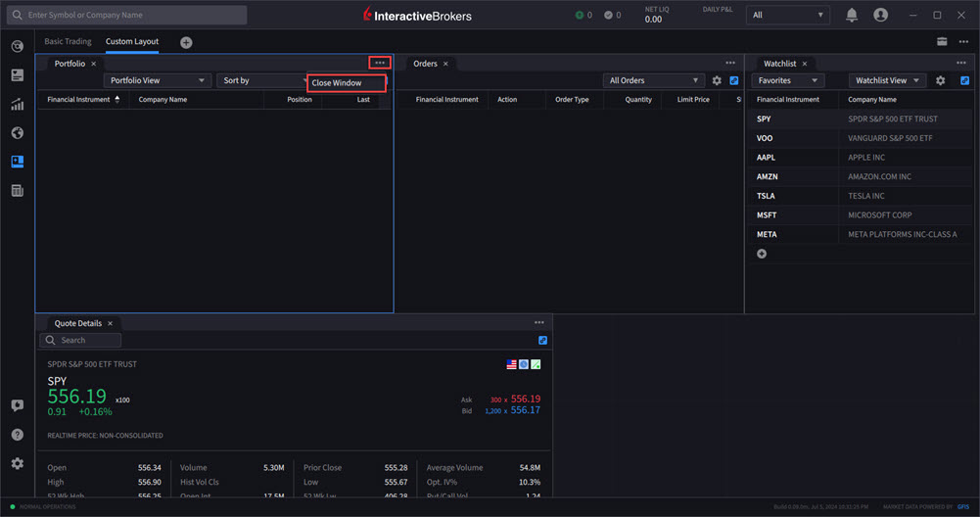
Task: Expand the All Orders filter dropdown
Action: [653, 80]
